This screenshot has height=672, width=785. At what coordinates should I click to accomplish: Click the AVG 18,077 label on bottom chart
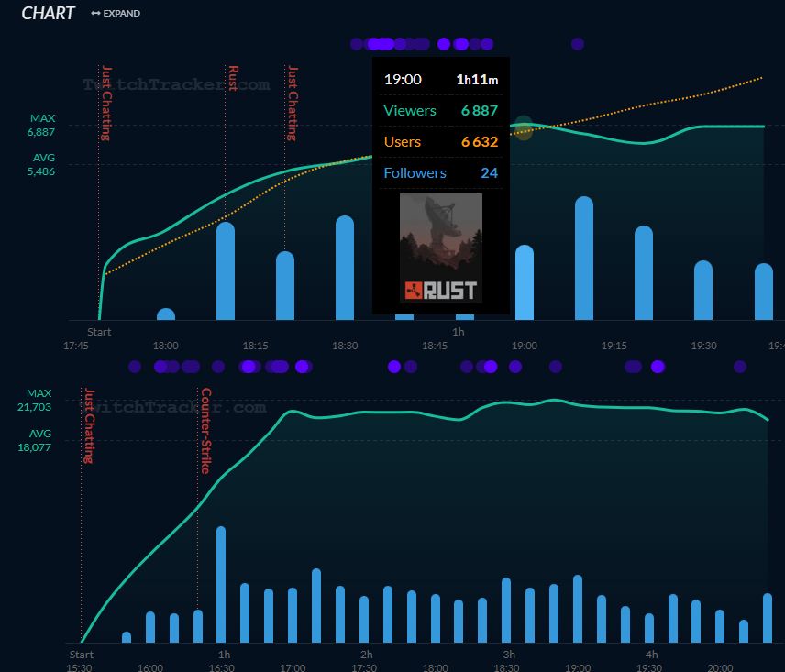tap(35, 441)
